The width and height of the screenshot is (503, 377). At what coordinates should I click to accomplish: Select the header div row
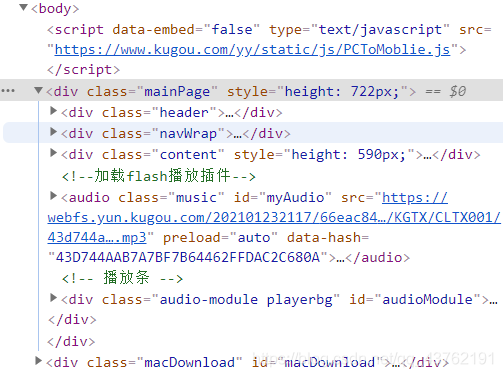(172, 113)
